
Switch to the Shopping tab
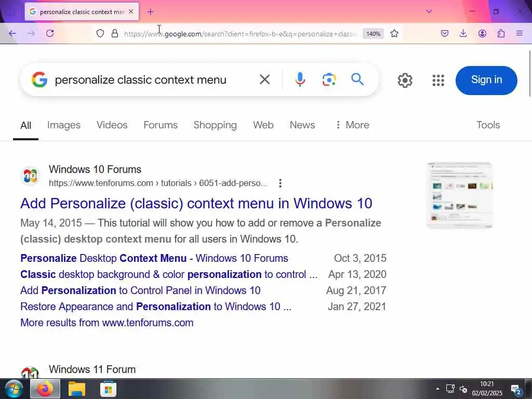point(215,125)
